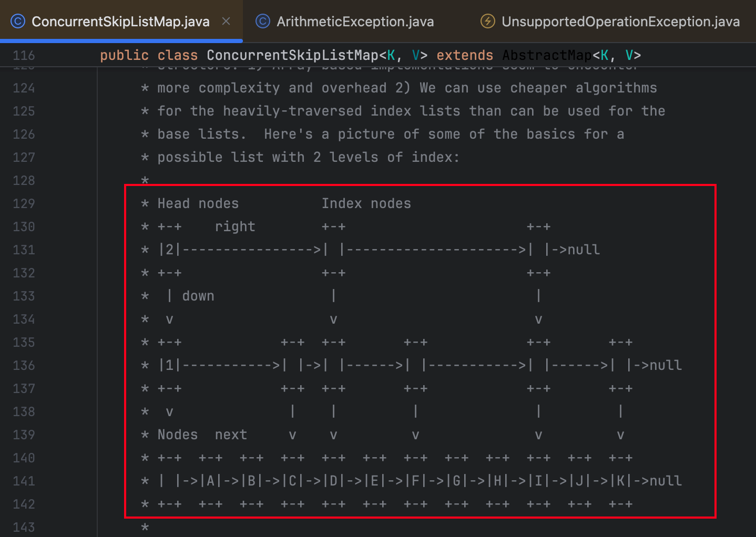Viewport: 756px width, 537px height.
Task: Click the class icon on ConcurrentSkipListMap.java tab
Action: [18, 22]
